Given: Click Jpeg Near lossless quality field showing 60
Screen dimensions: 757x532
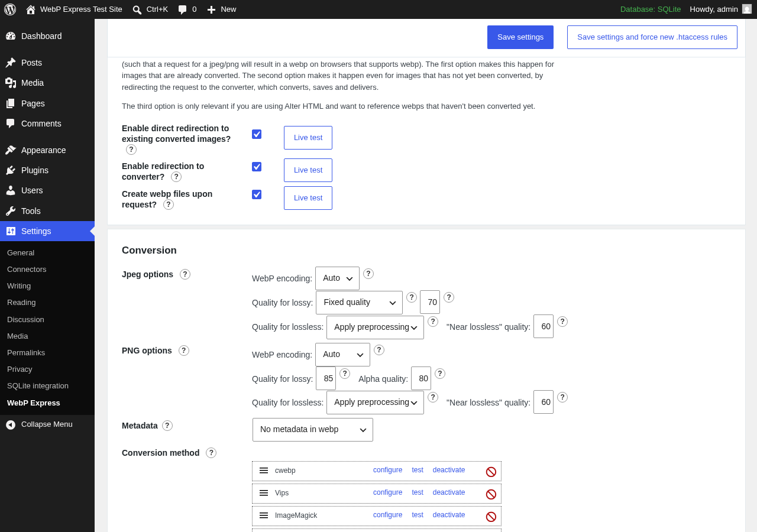Looking at the screenshot, I should [544, 326].
